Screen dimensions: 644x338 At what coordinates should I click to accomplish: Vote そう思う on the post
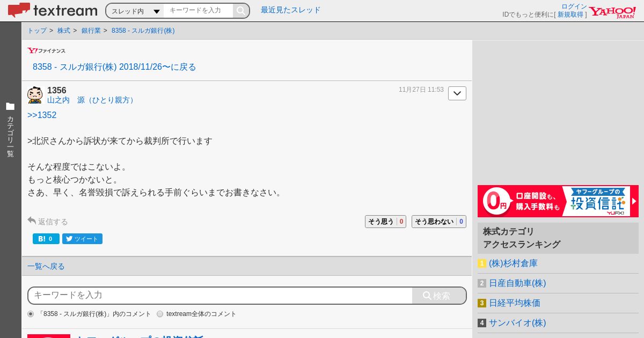pos(385,222)
